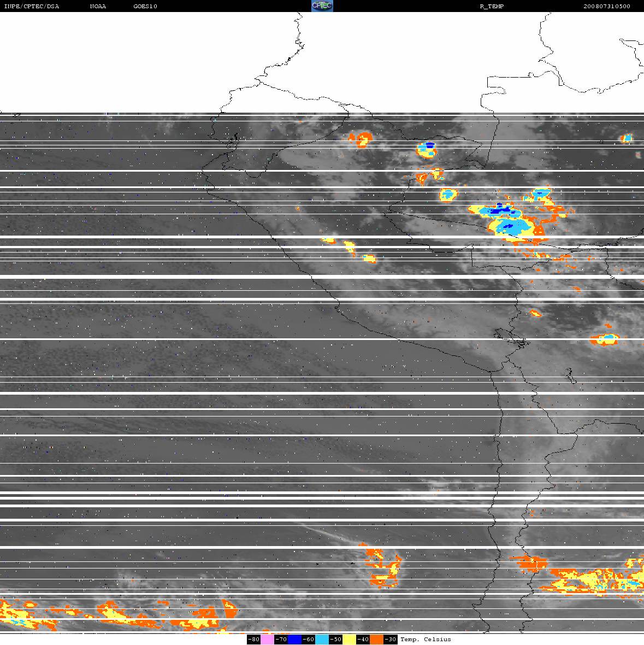The image size is (644, 645).
Task: Click the 200807310500 timestamp
Action: tap(607, 6)
